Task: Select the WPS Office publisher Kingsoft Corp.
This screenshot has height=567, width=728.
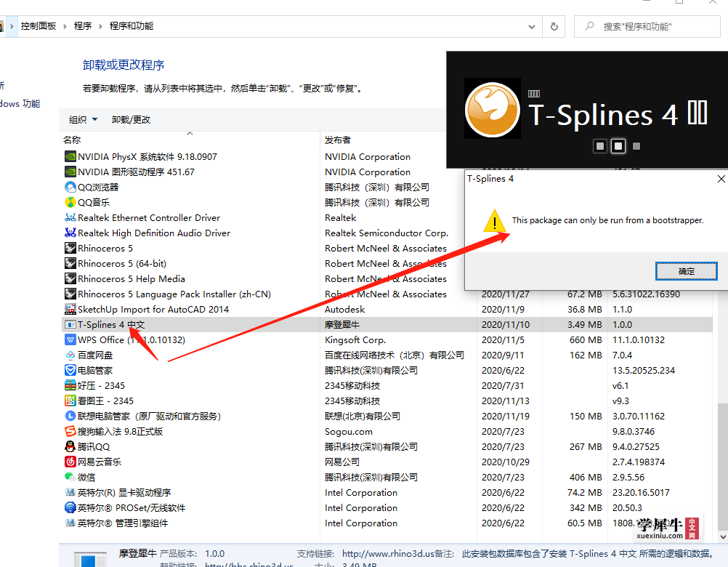Action: (x=355, y=340)
